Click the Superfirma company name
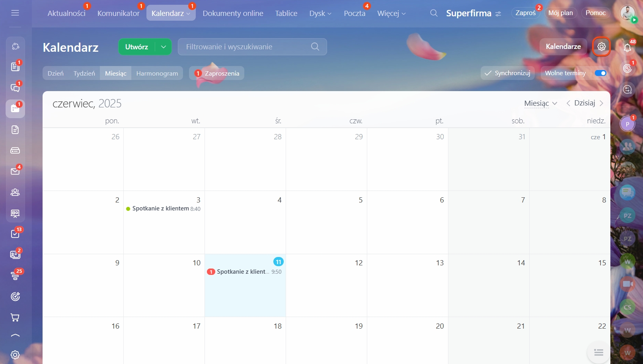The width and height of the screenshot is (643, 364). pyautogui.click(x=469, y=13)
